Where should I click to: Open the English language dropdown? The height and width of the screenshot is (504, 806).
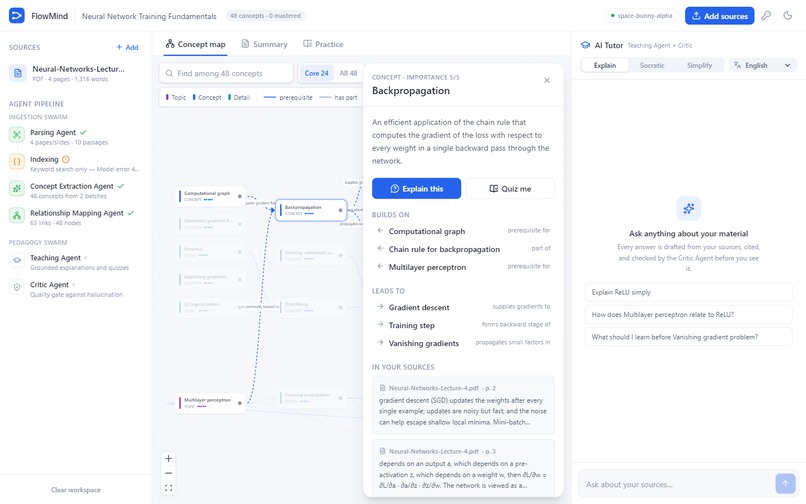[762, 65]
